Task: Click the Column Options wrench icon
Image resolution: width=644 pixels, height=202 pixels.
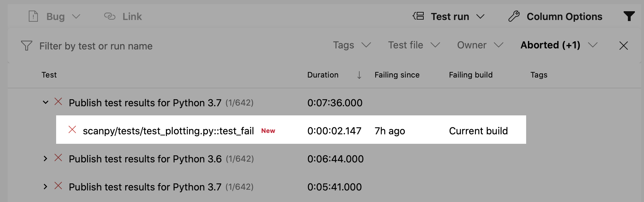Action: click(514, 16)
